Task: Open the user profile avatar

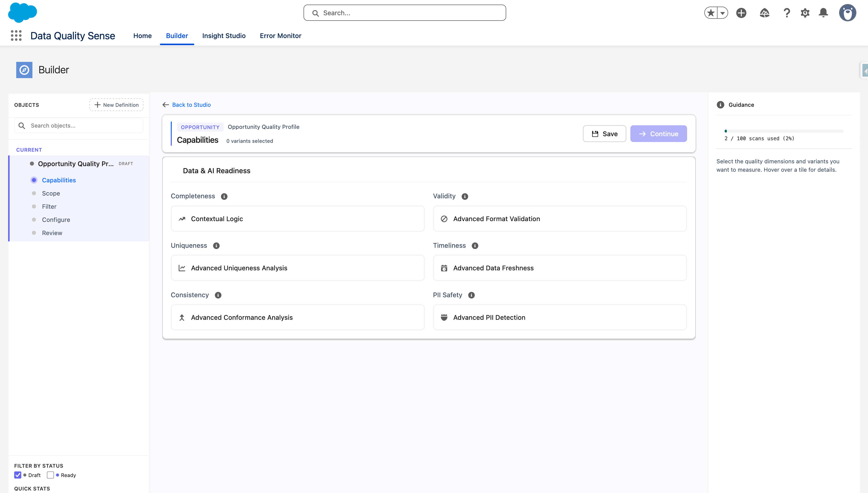Action: point(847,13)
